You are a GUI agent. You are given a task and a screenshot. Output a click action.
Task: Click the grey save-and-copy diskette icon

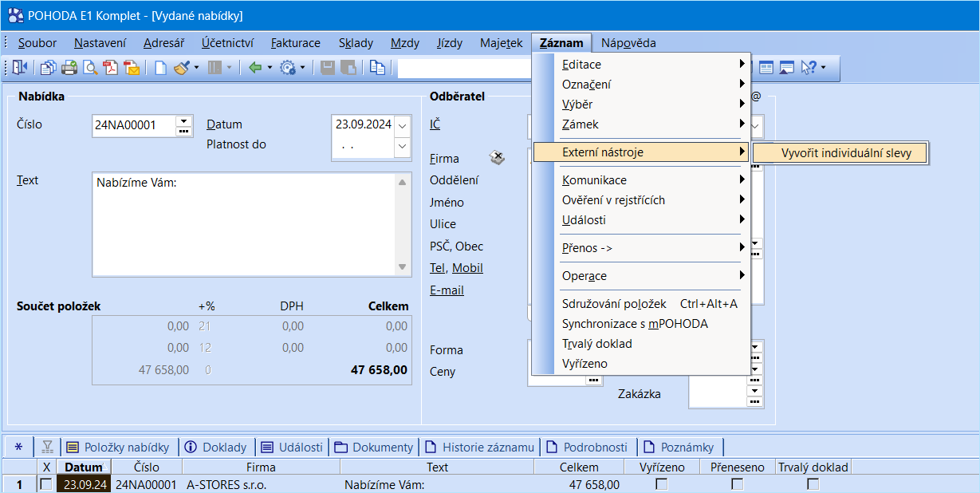348,69
